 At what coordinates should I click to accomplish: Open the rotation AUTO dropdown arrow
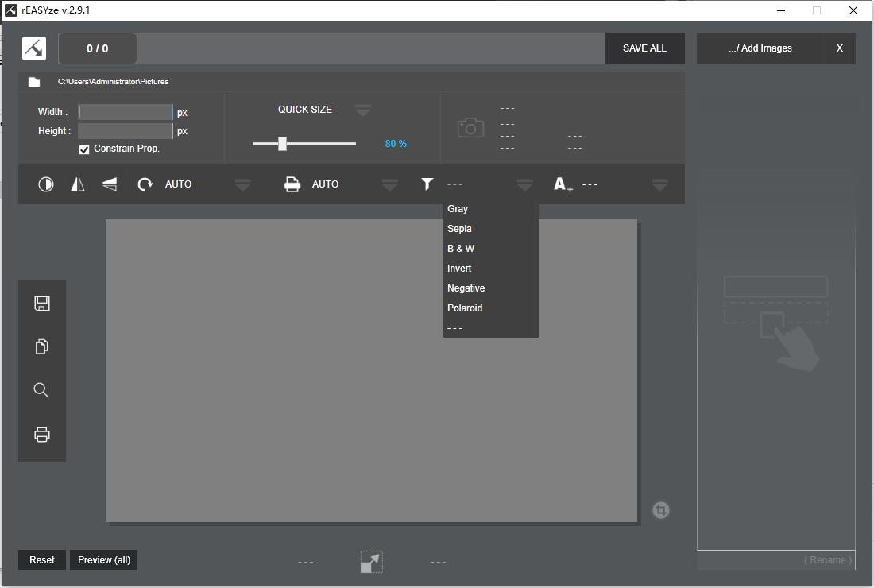pyautogui.click(x=243, y=185)
